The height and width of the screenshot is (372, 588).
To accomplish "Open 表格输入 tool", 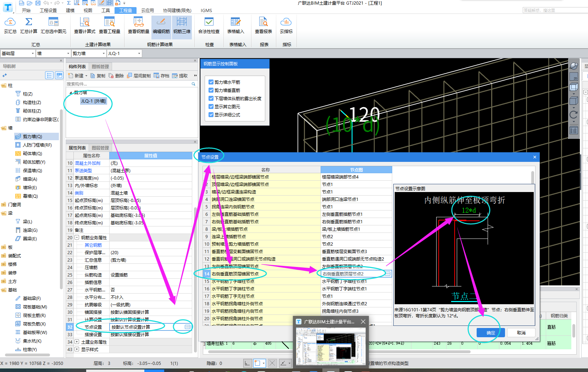I will click(x=235, y=26).
